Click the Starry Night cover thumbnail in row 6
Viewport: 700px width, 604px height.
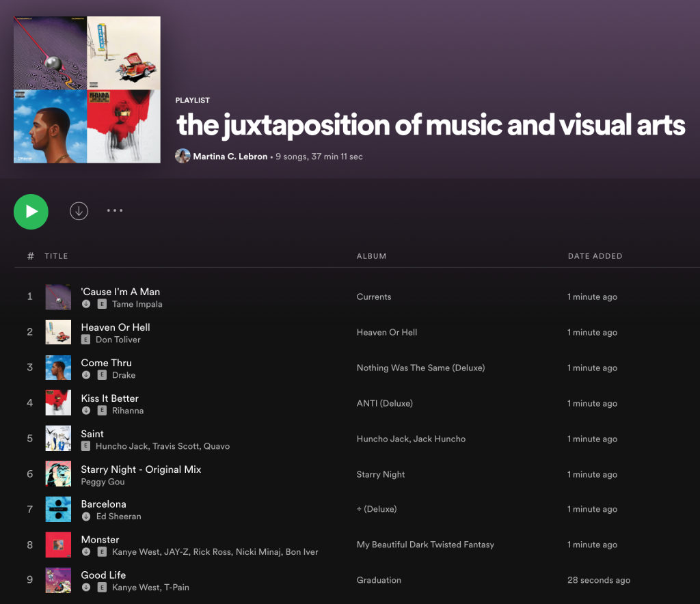pos(58,473)
